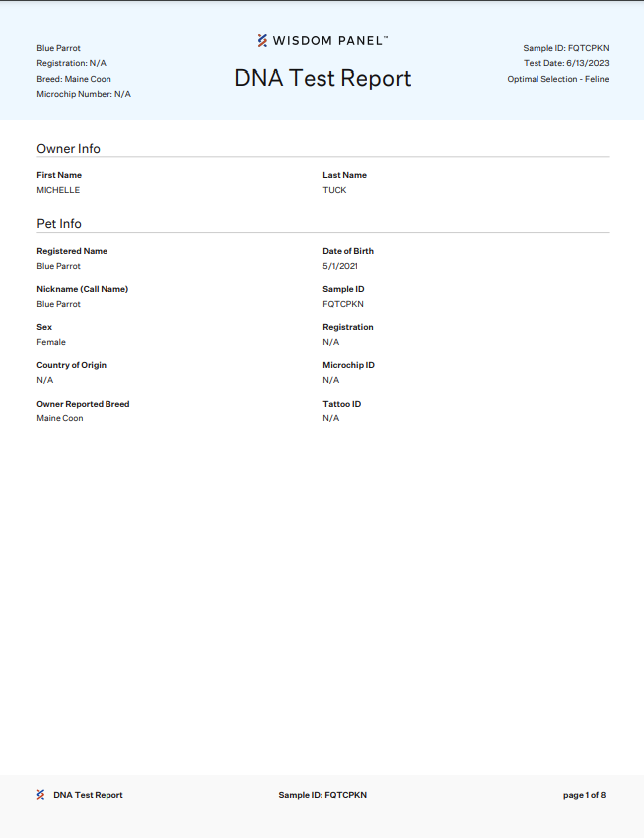Image resolution: width=644 pixels, height=838 pixels.
Task: Click the "Date of Birth" label
Action: point(348,251)
